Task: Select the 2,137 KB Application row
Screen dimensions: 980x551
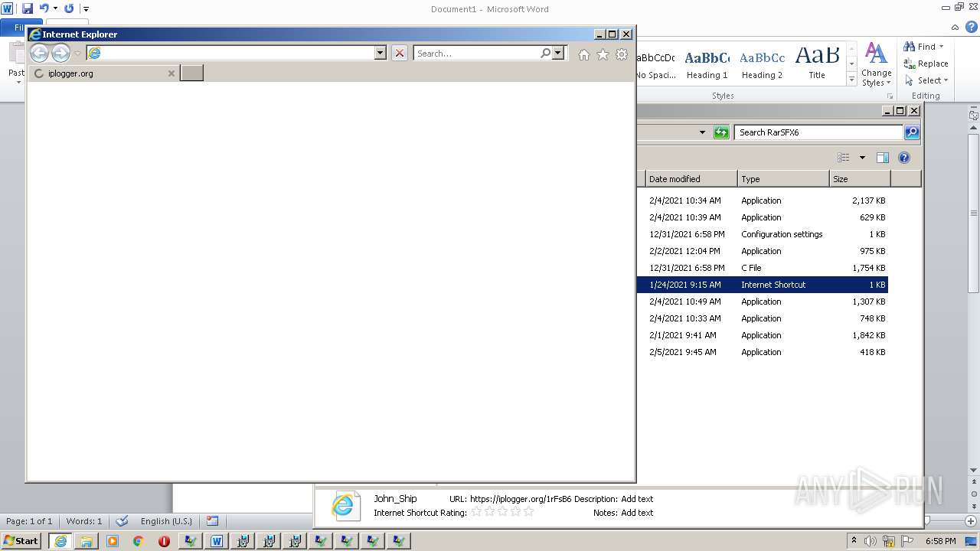Action: 762,201
